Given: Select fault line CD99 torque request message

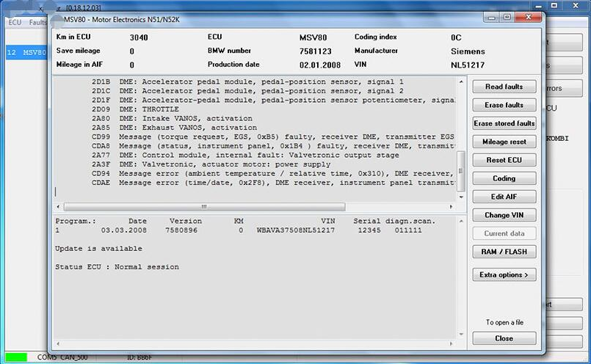Looking at the screenshot, I should click(x=273, y=136).
